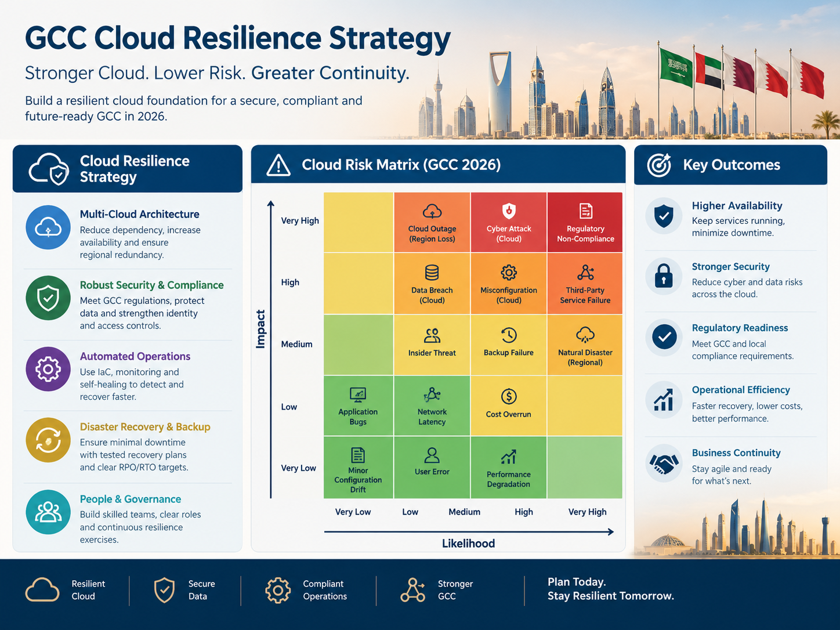Click the Robust Security & Compliance shield icon
The height and width of the screenshot is (630, 840).
(x=48, y=298)
